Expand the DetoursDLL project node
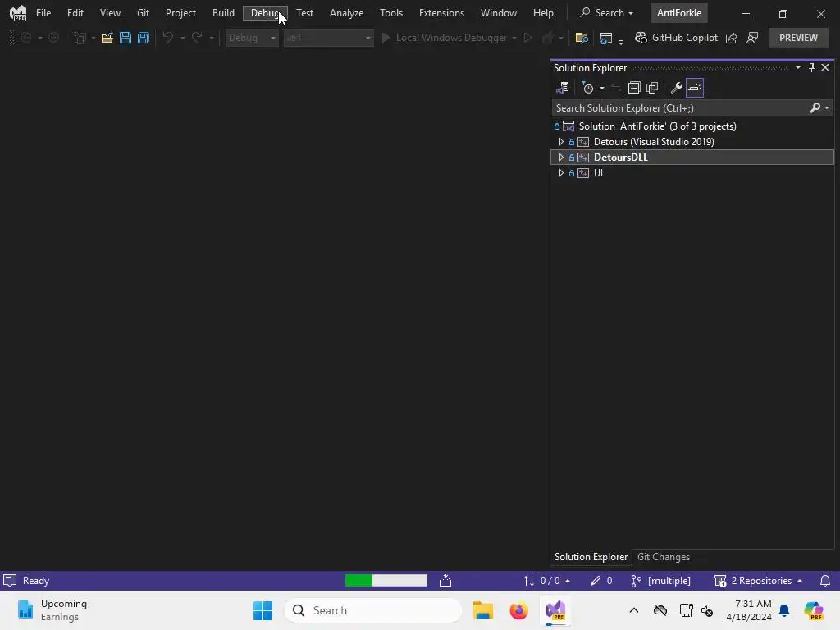 tap(561, 157)
